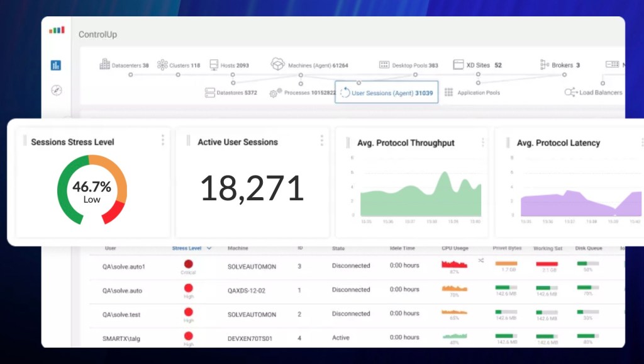
Task: Click machine name QAXDS-12-02
Action: tap(247, 290)
